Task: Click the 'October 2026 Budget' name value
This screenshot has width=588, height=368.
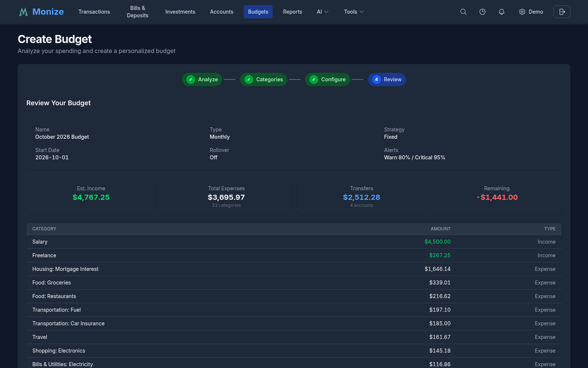Action: pyautogui.click(x=62, y=137)
